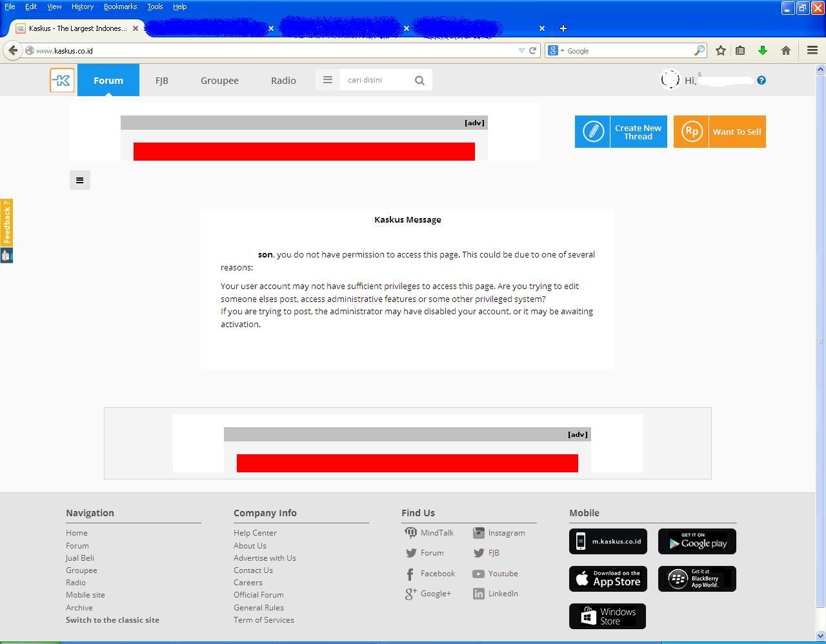The height and width of the screenshot is (644, 826).
Task: Open the MindTalk social link
Action: [x=429, y=533]
